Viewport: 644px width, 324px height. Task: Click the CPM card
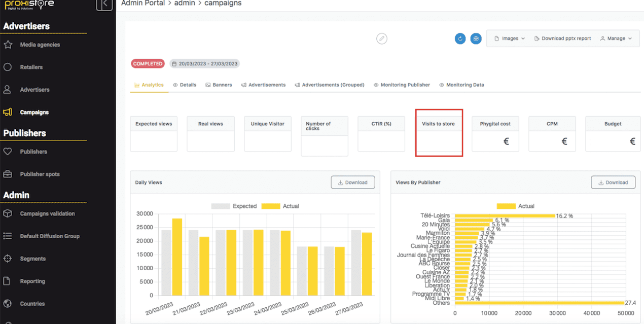pyautogui.click(x=552, y=134)
